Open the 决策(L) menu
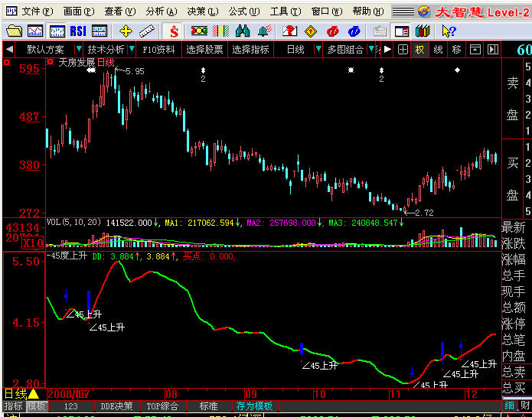This screenshot has width=532, height=417. coord(203,12)
